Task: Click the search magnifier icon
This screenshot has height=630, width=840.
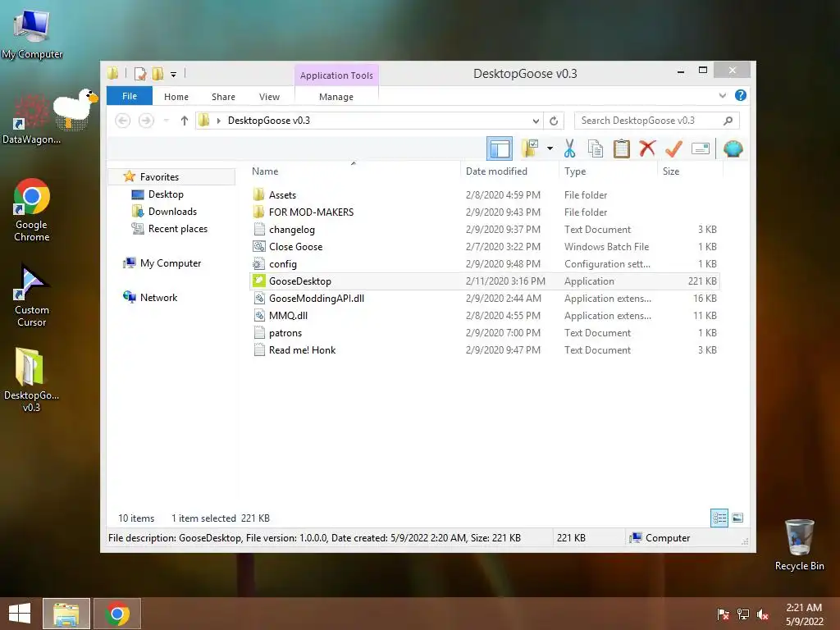Action: click(x=728, y=121)
